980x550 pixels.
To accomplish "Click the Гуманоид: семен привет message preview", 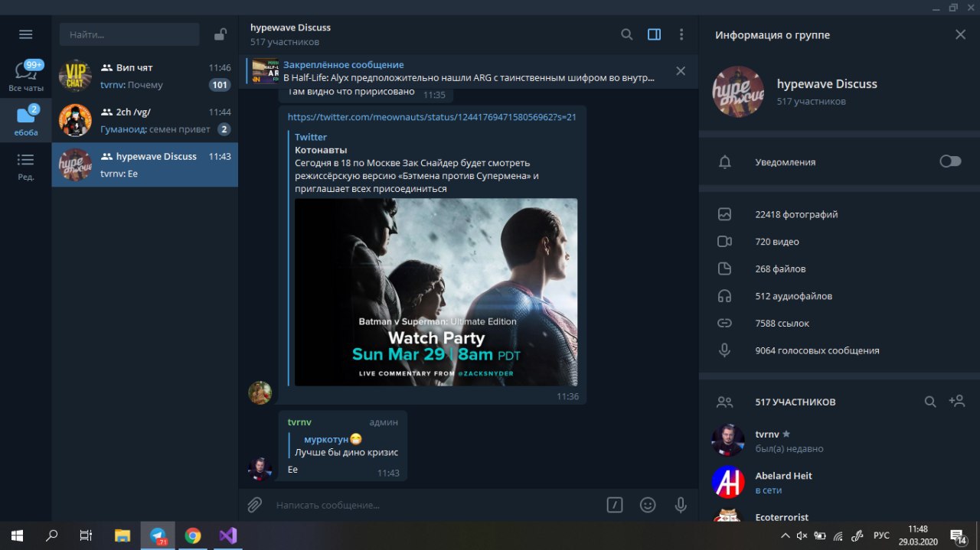I will pos(155,129).
